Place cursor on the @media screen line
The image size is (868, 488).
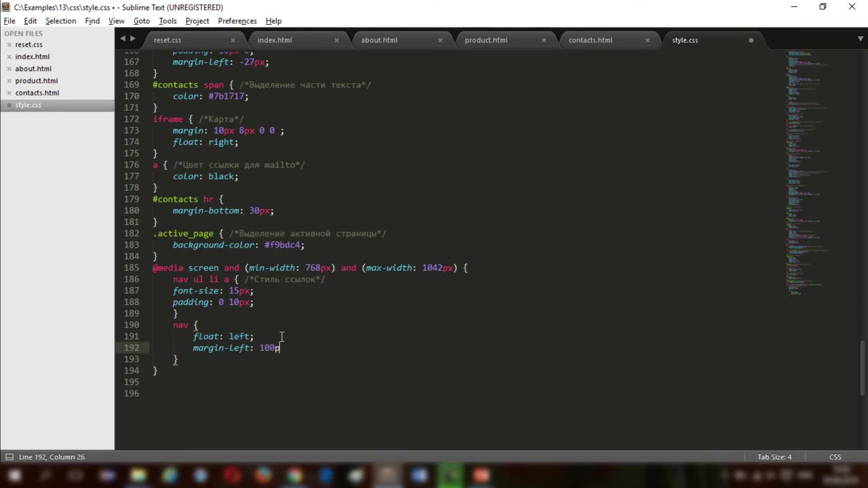pos(310,267)
